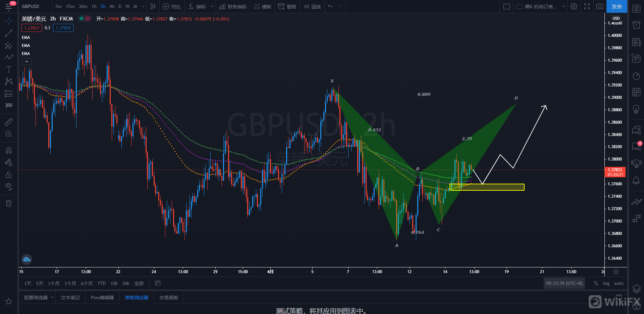Image resolution: width=644 pixels, height=314 pixels.
Task: Open the 股票筛选器 dropdown
Action: point(52,297)
